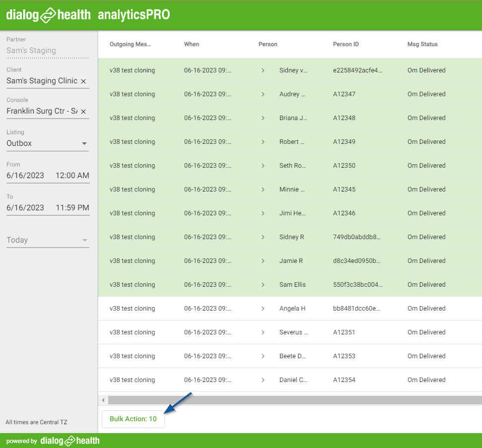
Task: Expand the Beete D... person row chevron
Action: pos(263,356)
